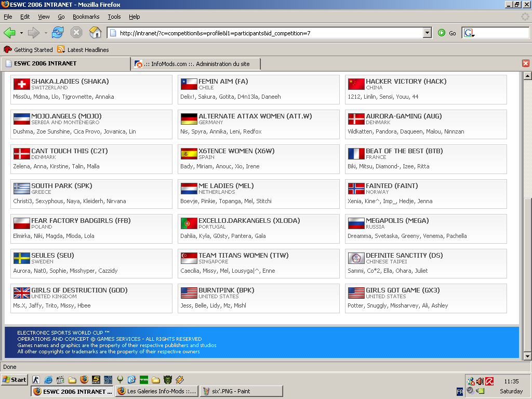The width and height of the screenshot is (532, 399).
Task: Open the address bar URL history dropdown
Action: point(427,33)
